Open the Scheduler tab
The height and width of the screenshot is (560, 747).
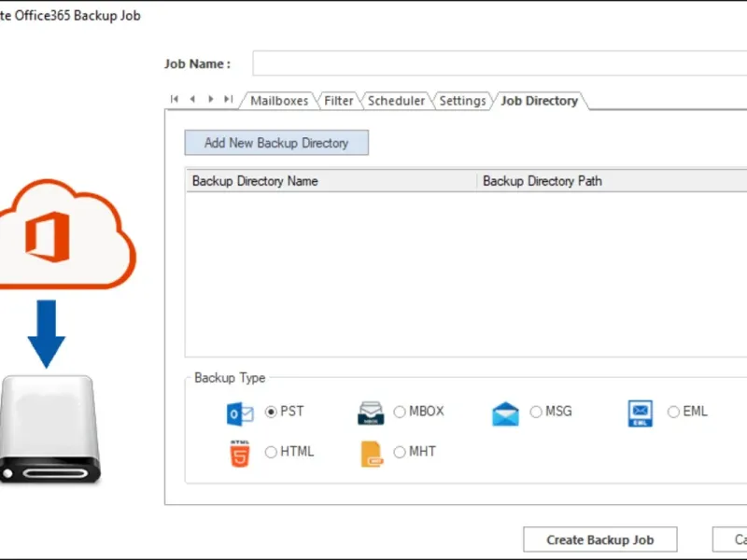(x=396, y=101)
